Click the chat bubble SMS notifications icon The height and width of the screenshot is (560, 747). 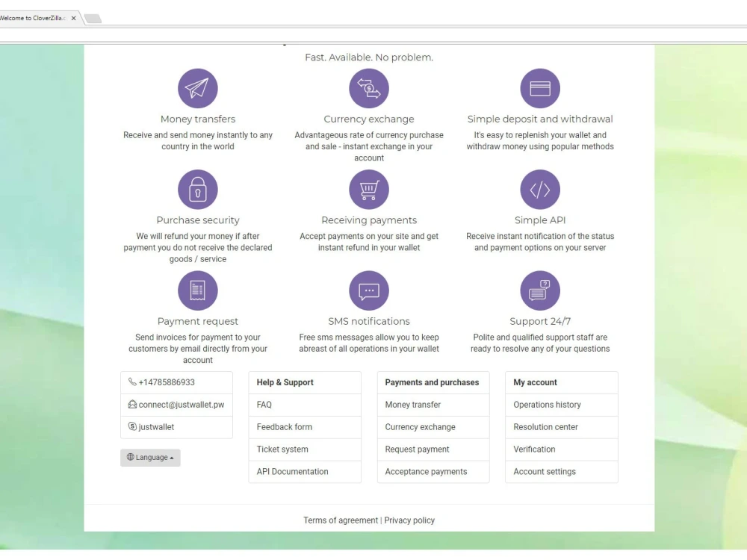click(x=369, y=290)
